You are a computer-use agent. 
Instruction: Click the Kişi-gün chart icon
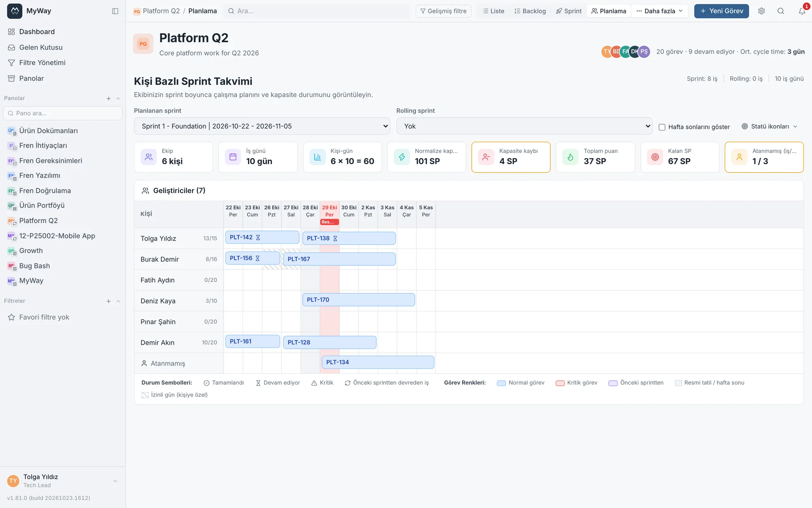tap(317, 157)
